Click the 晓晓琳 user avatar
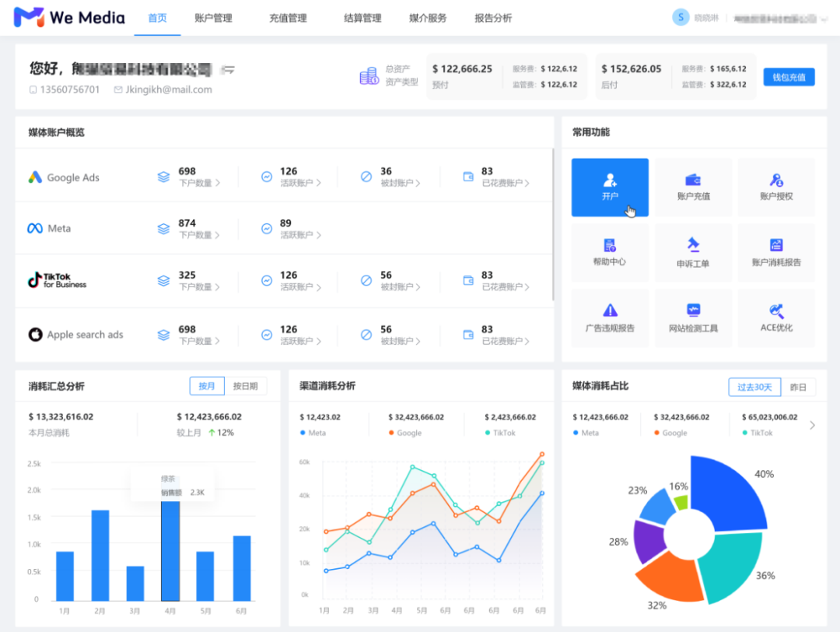 pyautogui.click(x=681, y=16)
